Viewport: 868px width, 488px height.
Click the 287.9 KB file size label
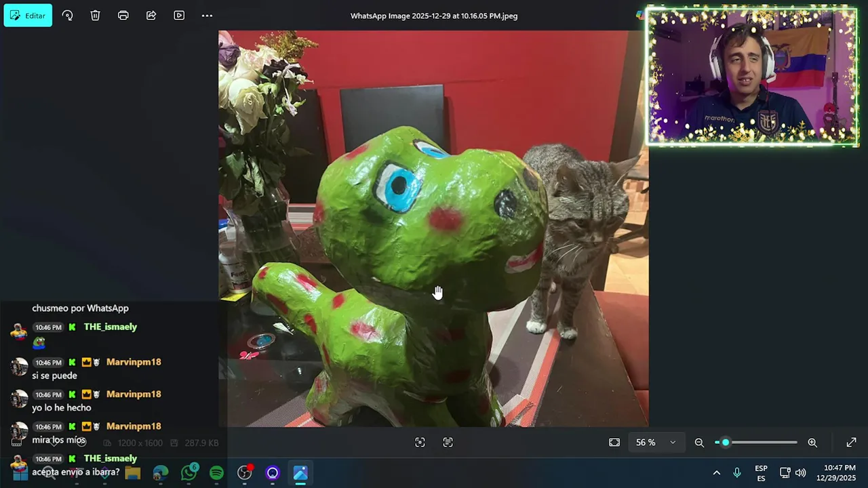tap(201, 443)
